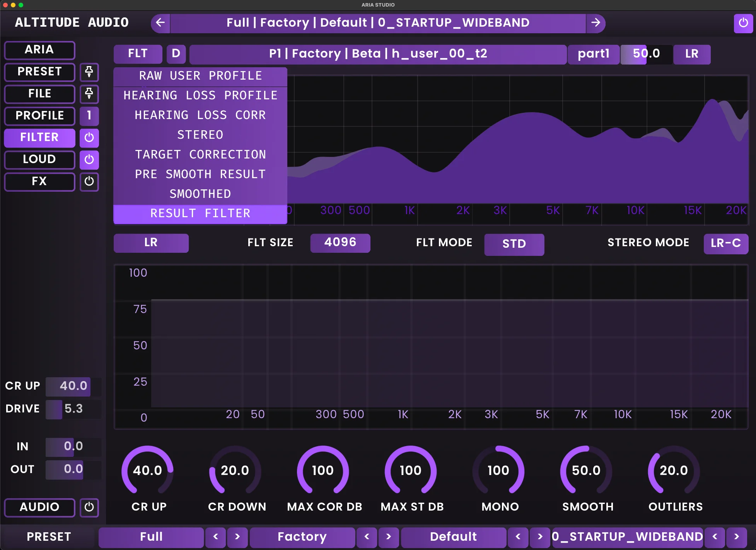Viewport: 756px width, 550px height.
Task: Toggle the AUDIO power switch
Action: pos(89,508)
